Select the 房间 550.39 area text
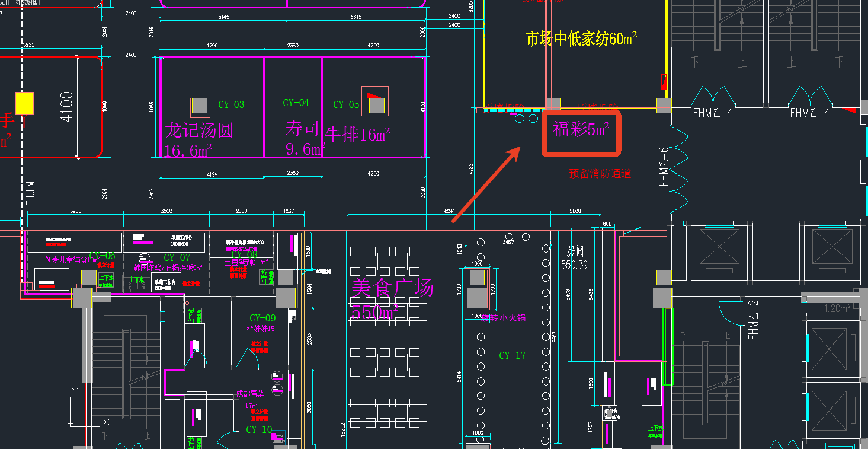Viewport: 868px width, 449px height. pyautogui.click(x=574, y=259)
